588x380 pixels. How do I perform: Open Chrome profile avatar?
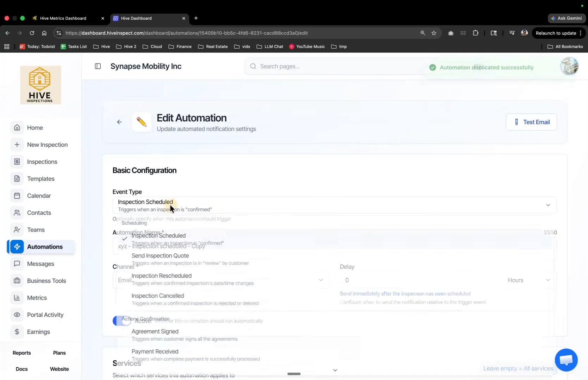click(524, 33)
